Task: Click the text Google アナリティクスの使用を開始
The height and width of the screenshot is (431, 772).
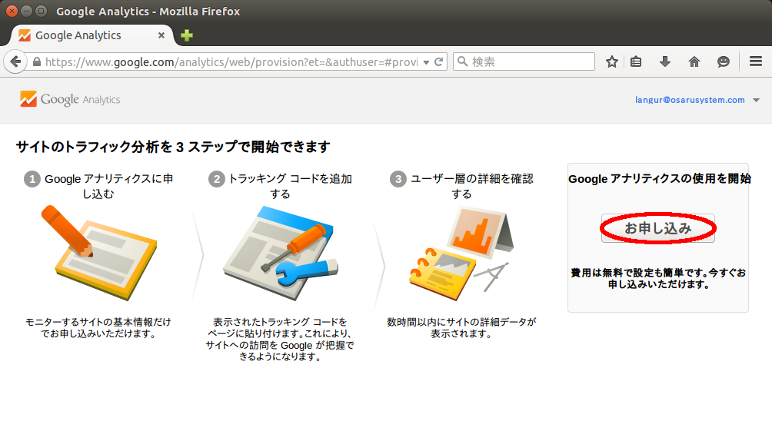Action: click(659, 179)
